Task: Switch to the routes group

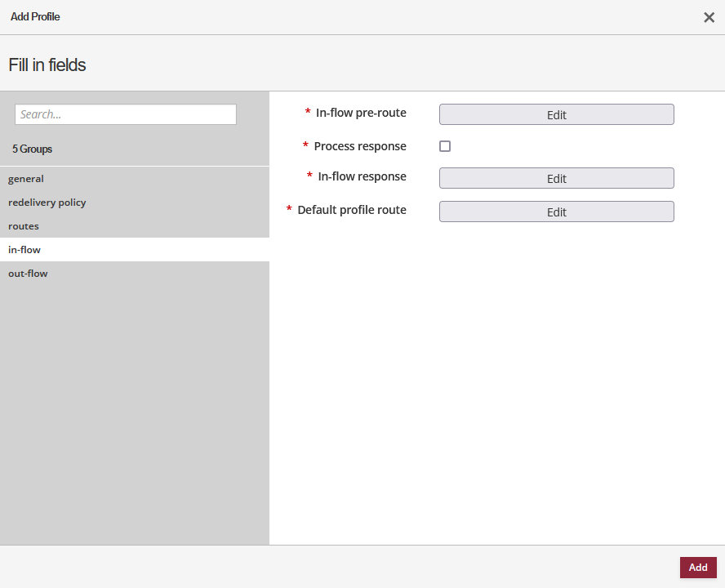Action: (x=23, y=225)
